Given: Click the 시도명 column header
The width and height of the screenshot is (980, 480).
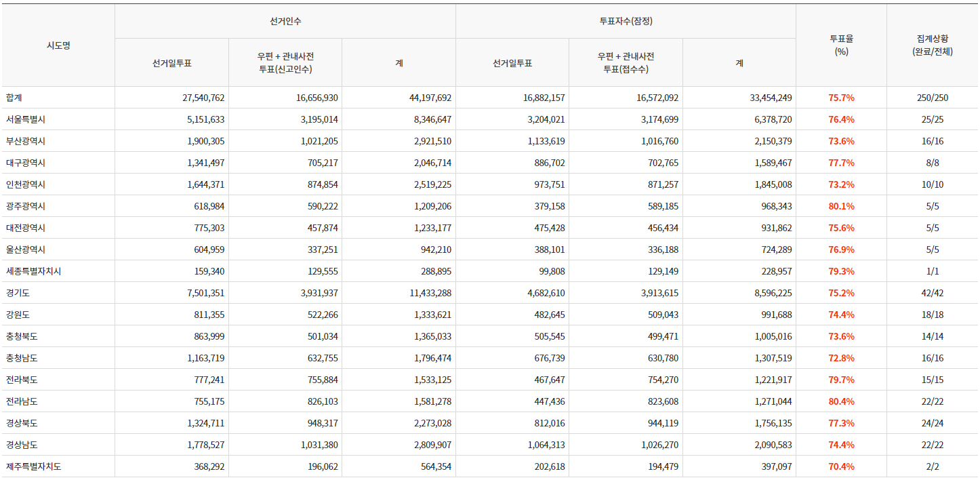Looking at the screenshot, I should tap(58, 45).
